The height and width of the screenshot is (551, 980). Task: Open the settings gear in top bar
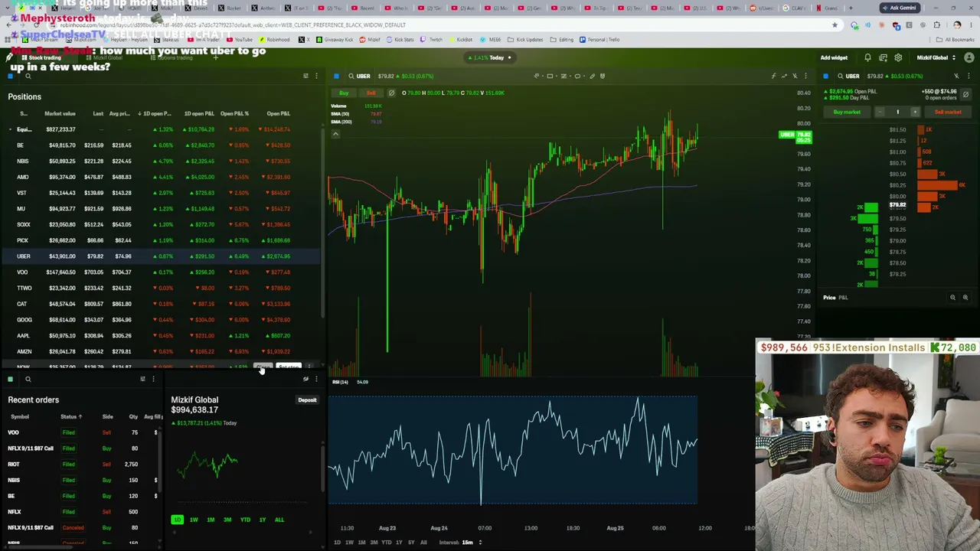pos(898,57)
